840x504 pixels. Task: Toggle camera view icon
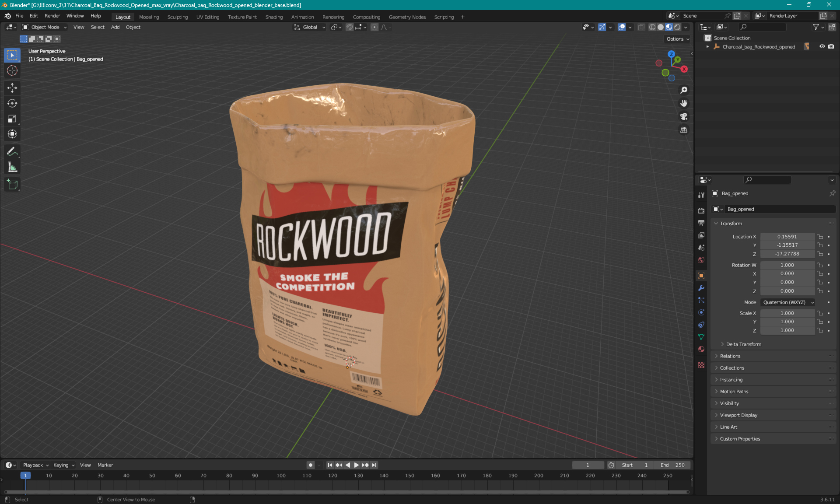684,116
